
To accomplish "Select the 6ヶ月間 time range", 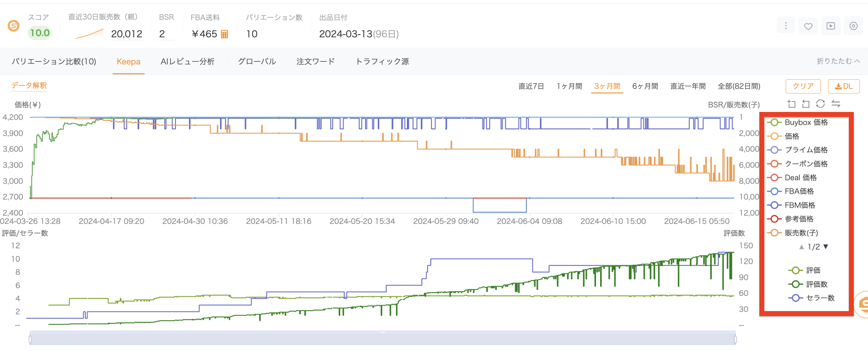I will coord(645,86).
